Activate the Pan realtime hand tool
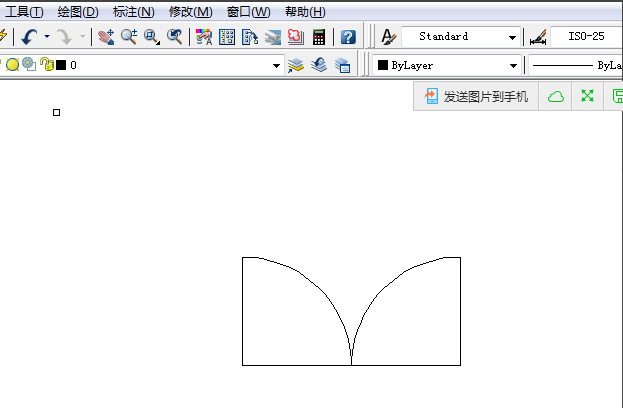 point(106,37)
